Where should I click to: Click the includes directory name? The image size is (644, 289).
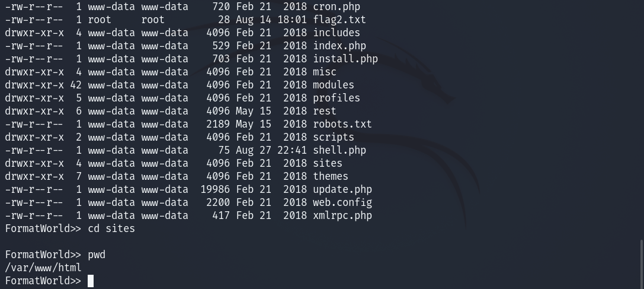tap(337, 33)
